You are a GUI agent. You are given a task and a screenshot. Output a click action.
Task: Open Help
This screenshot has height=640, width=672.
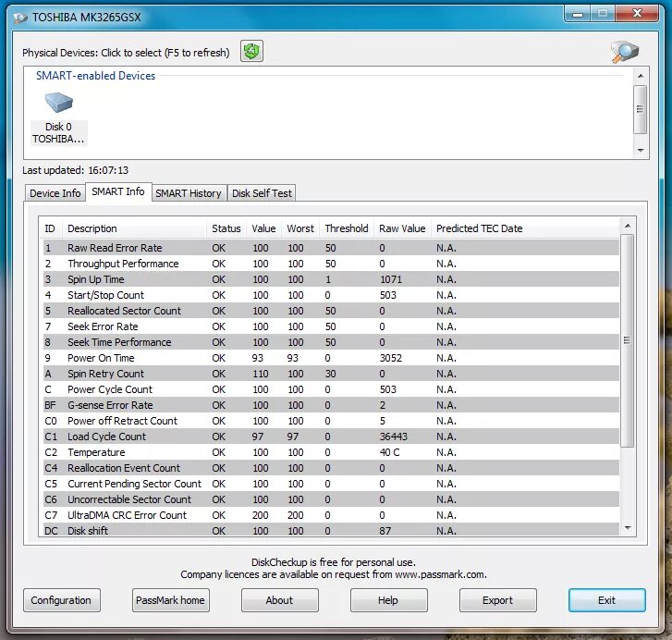[x=388, y=600]
